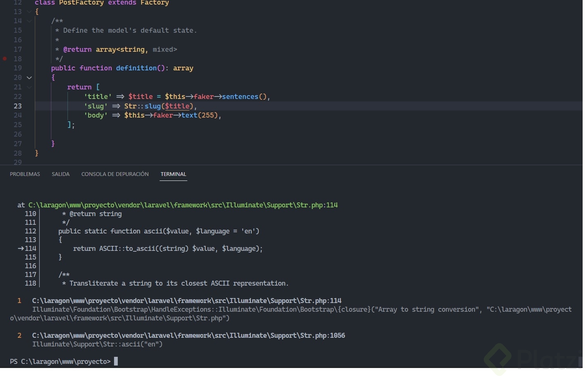Image resolution: width=588 pixels, height=380 pixels.
Task: Click editor line number 19 in the gutter
Action: point(18,68)
